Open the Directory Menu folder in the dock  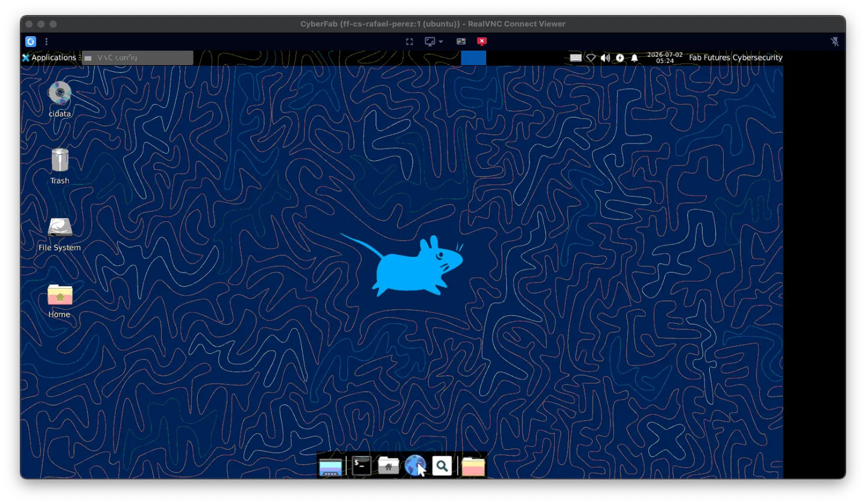point(473,466)
